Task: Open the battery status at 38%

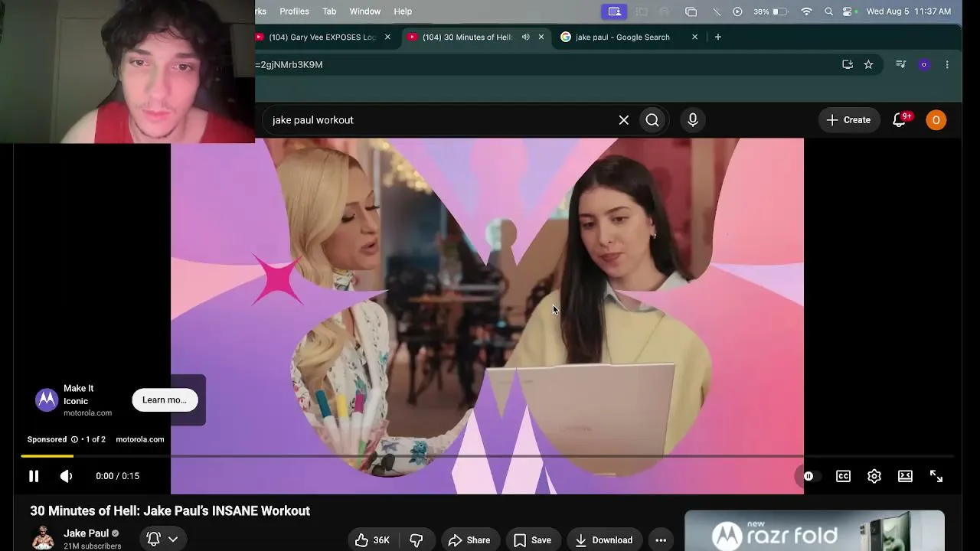Action: pos(771,11)
